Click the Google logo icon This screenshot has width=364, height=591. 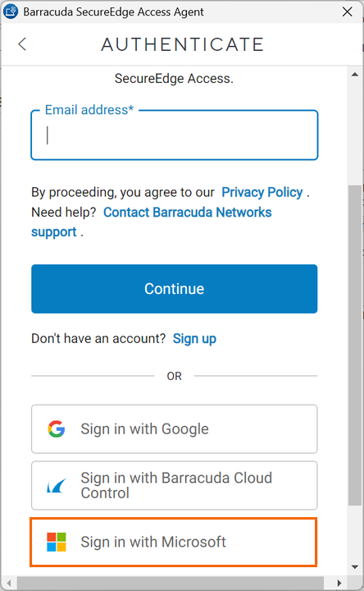point(57,429)
